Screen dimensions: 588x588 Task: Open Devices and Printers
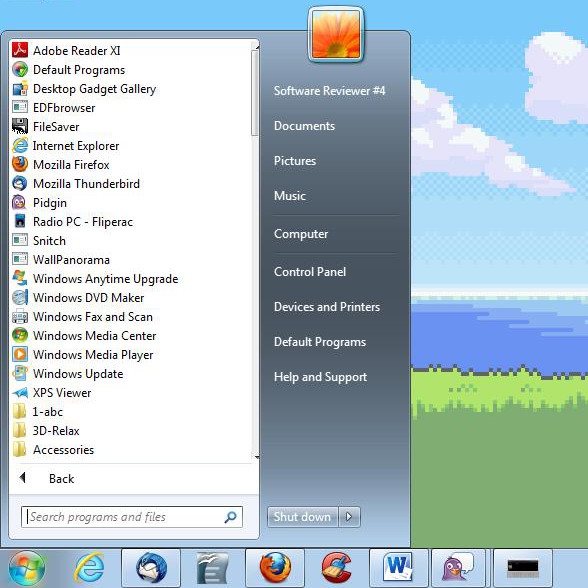pos(327,307)
